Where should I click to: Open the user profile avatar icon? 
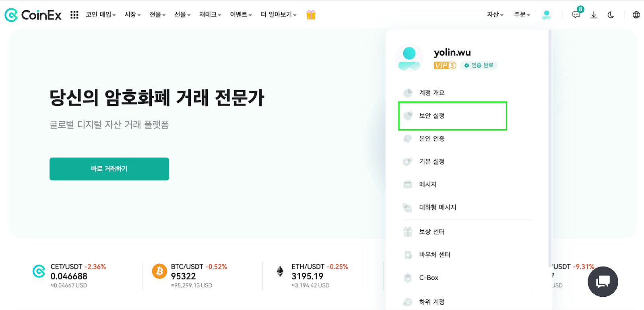point(546,14)
